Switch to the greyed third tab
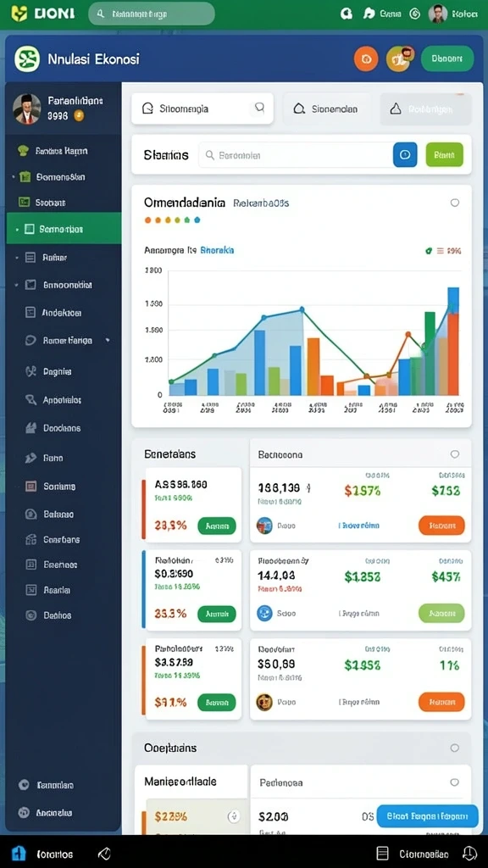The width and height of the screenshot is (488, 868). coord(425,109)
